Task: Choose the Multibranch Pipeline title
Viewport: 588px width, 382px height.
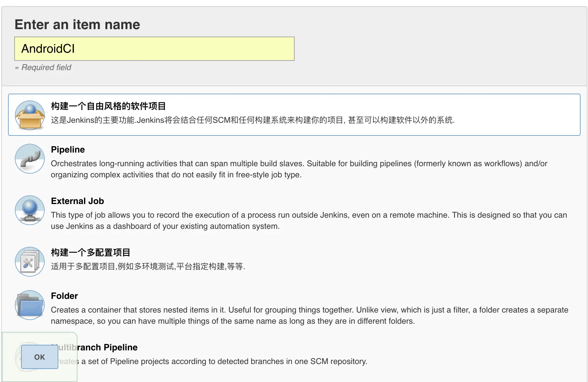Action: pos(94,347)
